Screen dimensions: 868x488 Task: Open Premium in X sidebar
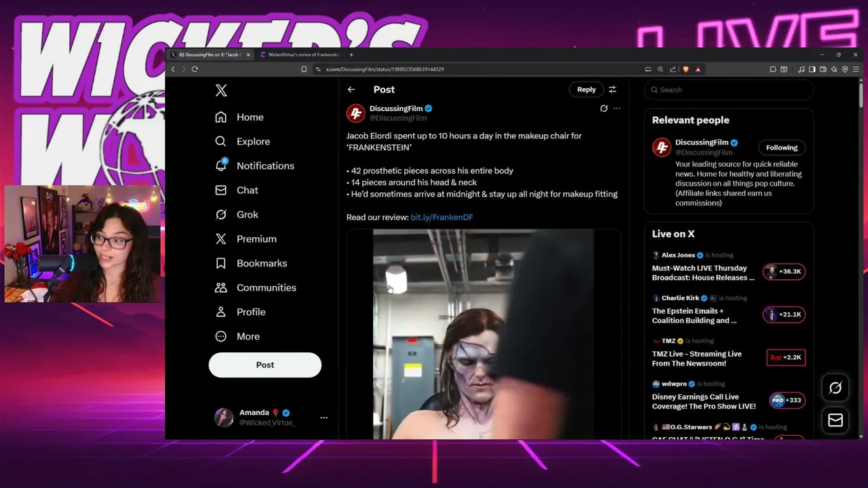[245, 239]
